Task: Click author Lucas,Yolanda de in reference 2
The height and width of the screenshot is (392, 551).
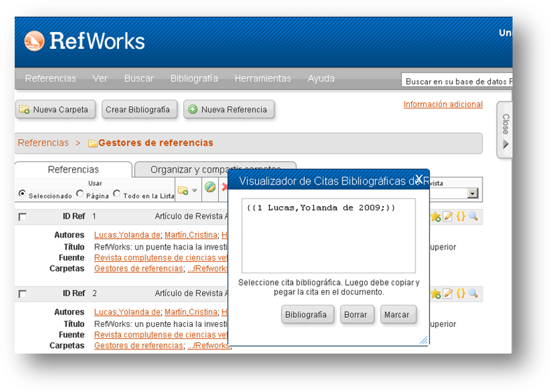Action: pos(127,312)
